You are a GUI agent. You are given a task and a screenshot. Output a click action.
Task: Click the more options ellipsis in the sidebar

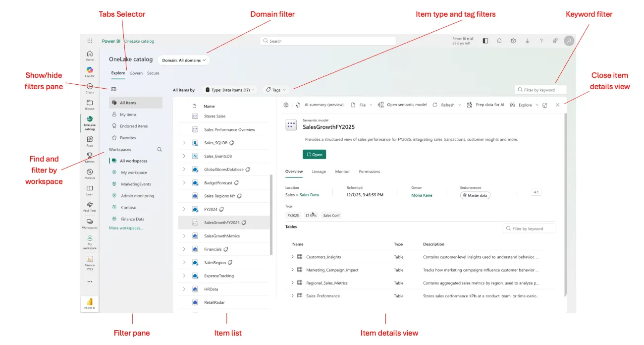[90, 282]
